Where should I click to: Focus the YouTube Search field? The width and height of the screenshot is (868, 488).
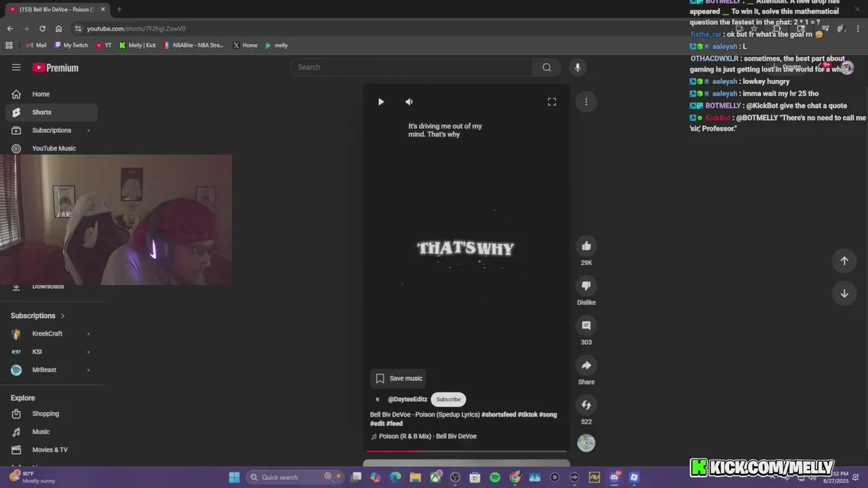coord(414,67)
